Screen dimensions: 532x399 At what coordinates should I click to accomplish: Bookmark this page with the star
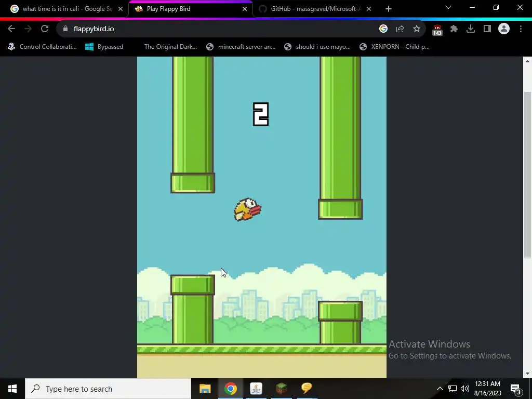(417, 29)
